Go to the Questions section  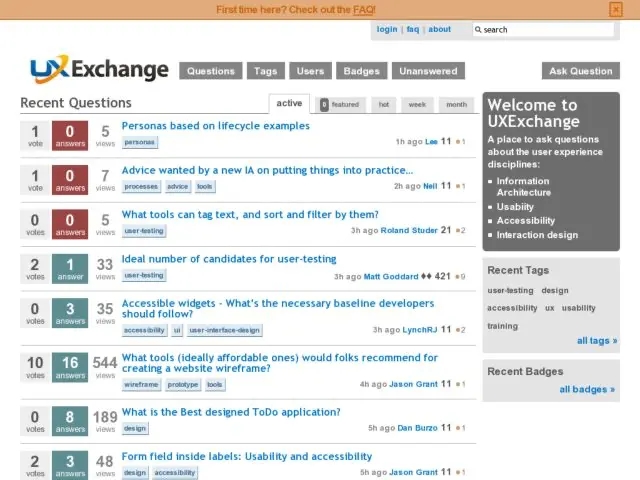pos(211,71)
